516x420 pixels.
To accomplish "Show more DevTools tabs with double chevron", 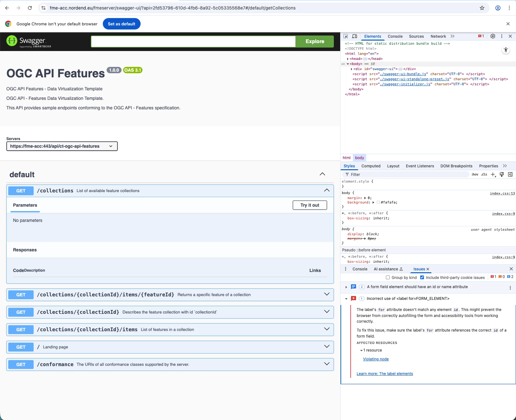I will coord(453,36).
